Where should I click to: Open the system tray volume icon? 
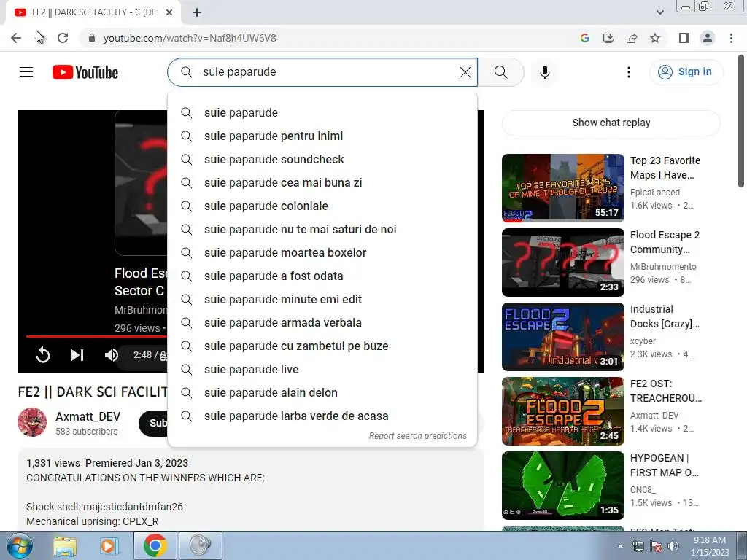(x=673, y=546)
